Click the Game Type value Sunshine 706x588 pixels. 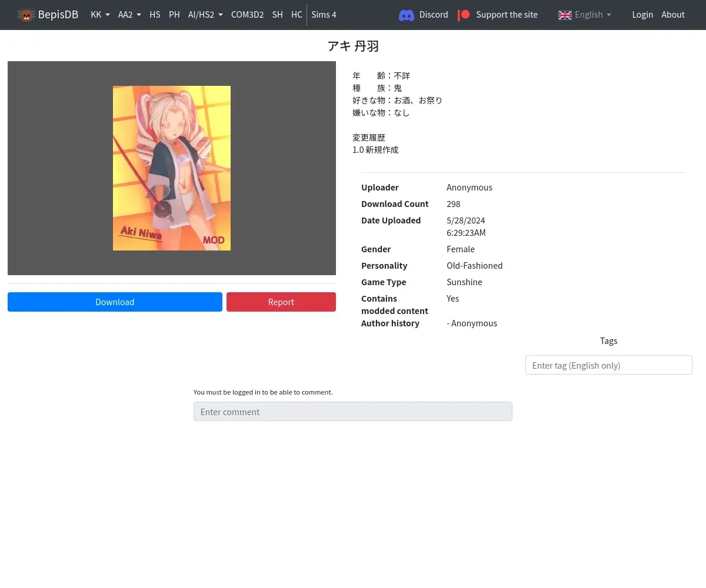point(464,282)
